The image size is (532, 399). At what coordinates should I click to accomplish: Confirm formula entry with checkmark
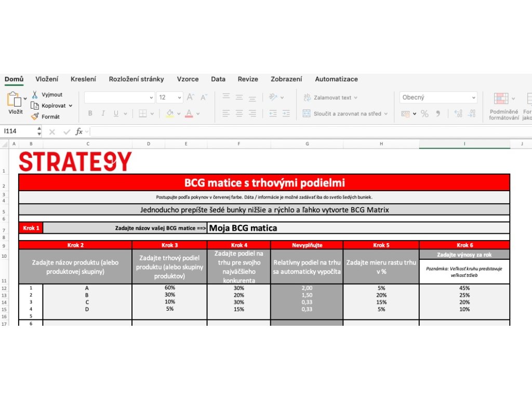click(66, 131)
